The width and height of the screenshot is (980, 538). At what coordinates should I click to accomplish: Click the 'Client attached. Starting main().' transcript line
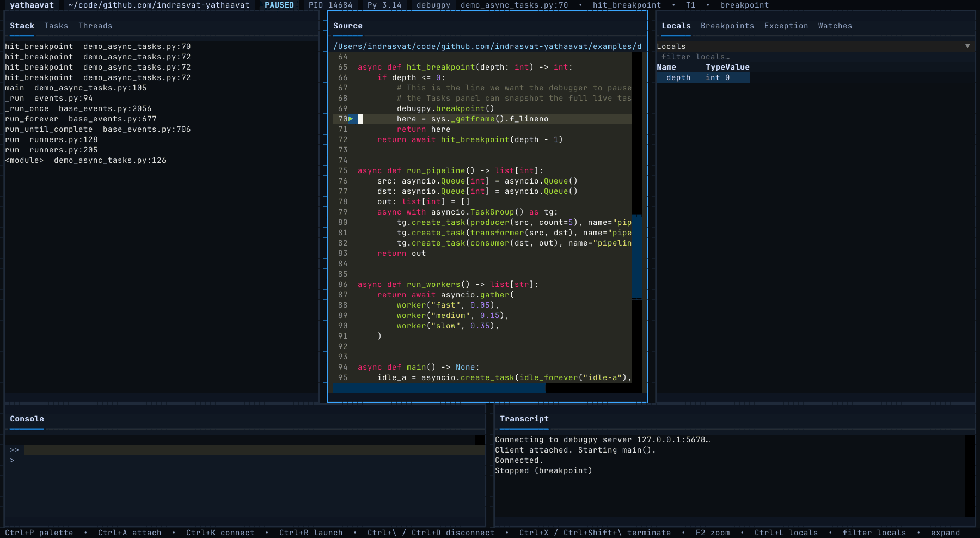click(575, 450)
